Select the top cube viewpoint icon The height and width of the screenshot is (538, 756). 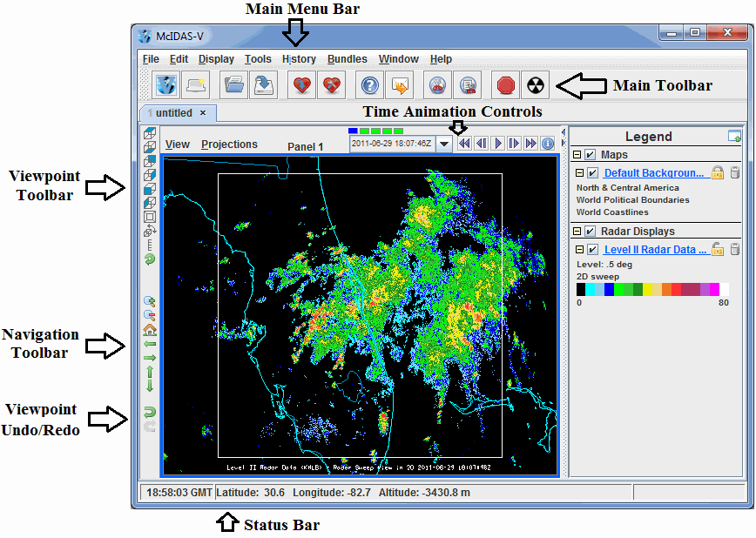(150, 133)
